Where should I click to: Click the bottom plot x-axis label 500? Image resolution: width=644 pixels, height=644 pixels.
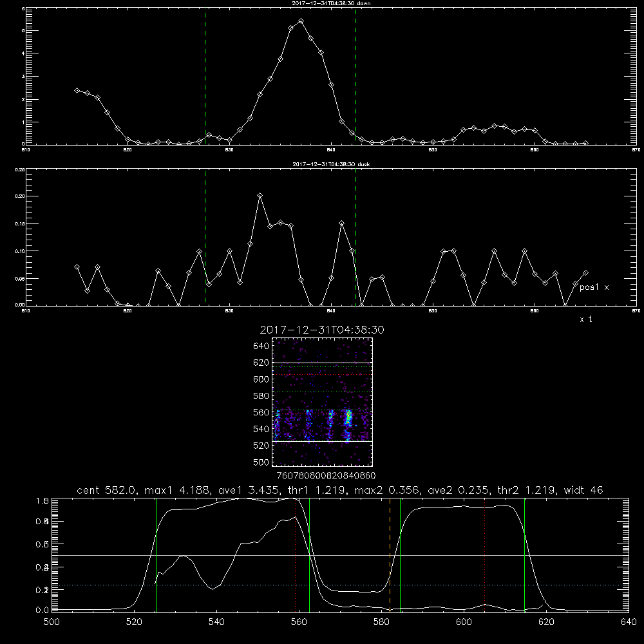click(x=52, y=622)
